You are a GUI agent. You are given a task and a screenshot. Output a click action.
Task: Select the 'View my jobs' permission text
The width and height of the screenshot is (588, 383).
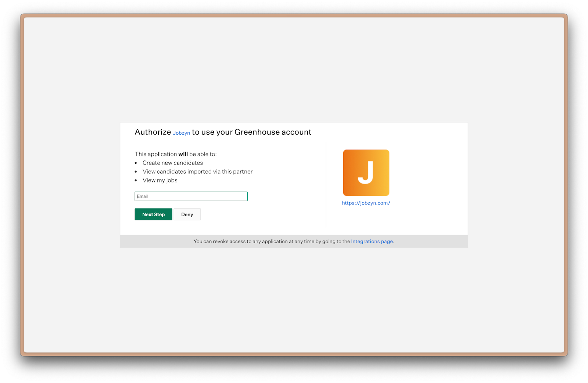click(160, 180)
